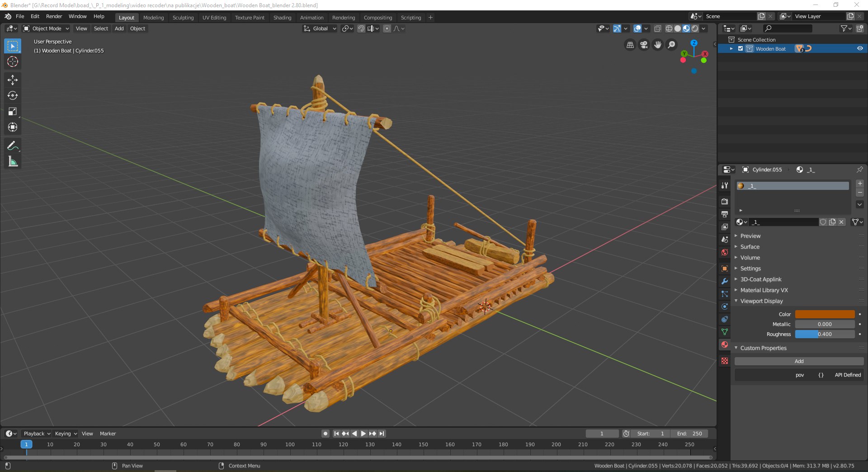Jump to the timeline end frame
The width and height of the screenshot is (868, 472).
[x=382, y=434]
